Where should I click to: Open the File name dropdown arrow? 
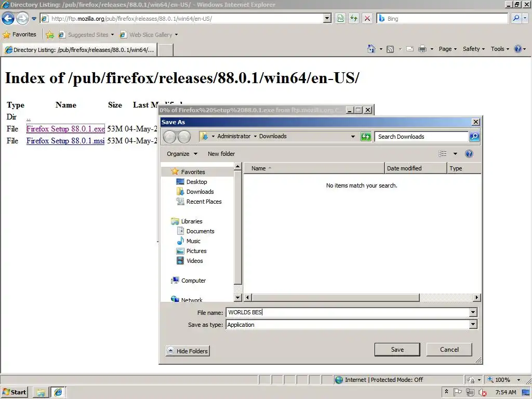(473, 312)
